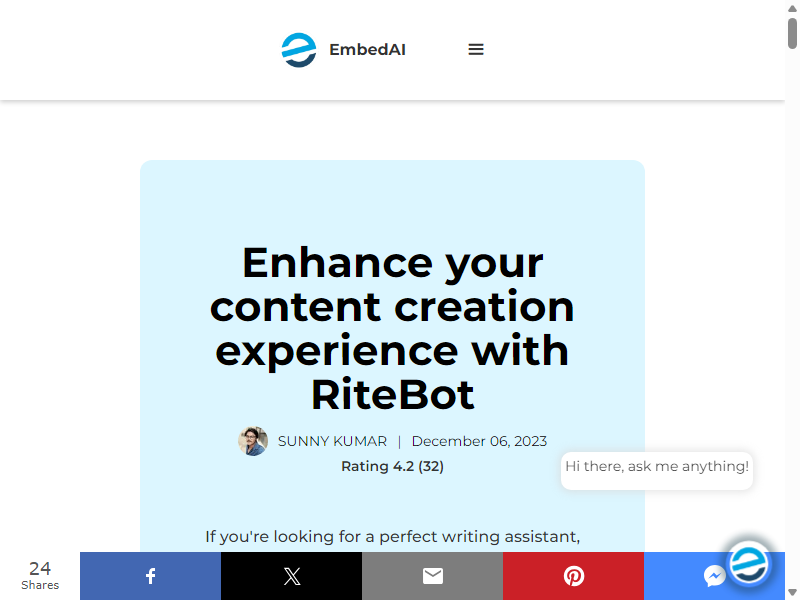Open the hamburger navigation menu
The width and height of the screenshot is (800, 600).
[476, 49]
